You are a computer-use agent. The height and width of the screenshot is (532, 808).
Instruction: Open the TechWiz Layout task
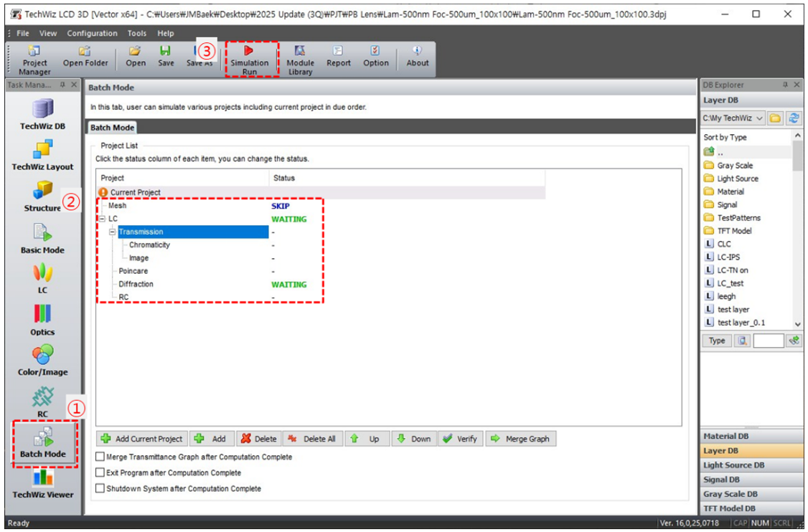point(42,155)
